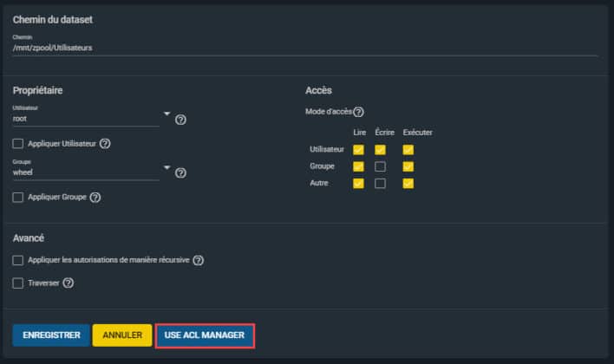Click help icon beside Appliquer Utilisateur
Image resolution: width=614 pixels, height=364 pixels.
pos(106,144)
